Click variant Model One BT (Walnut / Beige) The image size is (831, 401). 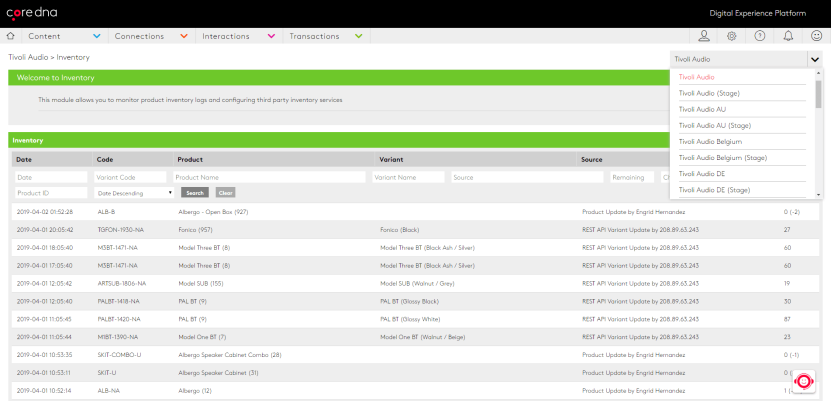(x=422, y=337)
